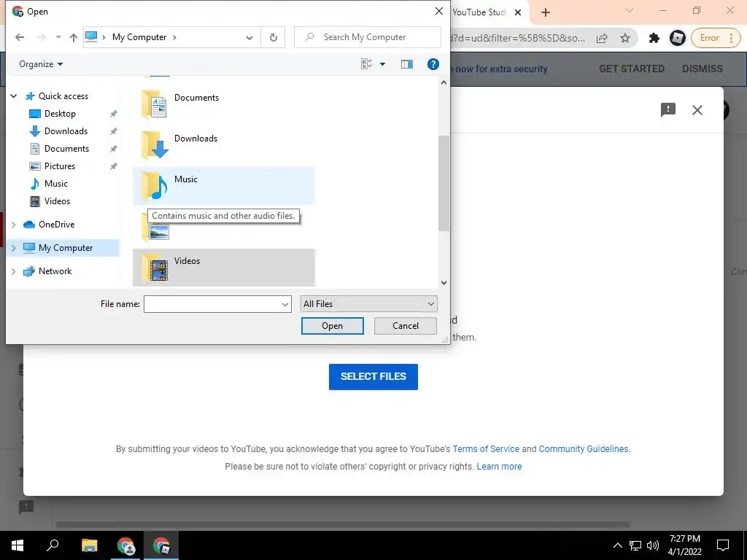Open the address bar history dropdown
747x560 pixels.
249,38
